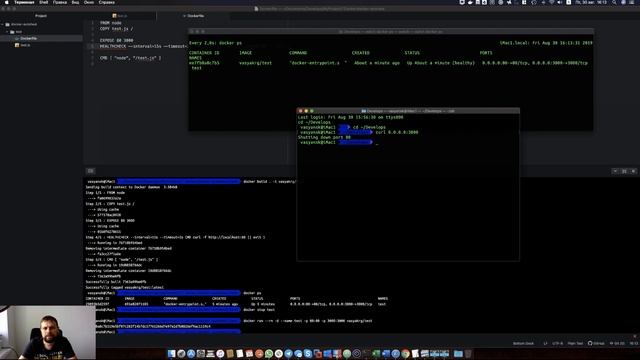Image resolution: width=640 pixels, height=360 pixels.
Task: Open the Окно menu
Action: coord(89,2)
